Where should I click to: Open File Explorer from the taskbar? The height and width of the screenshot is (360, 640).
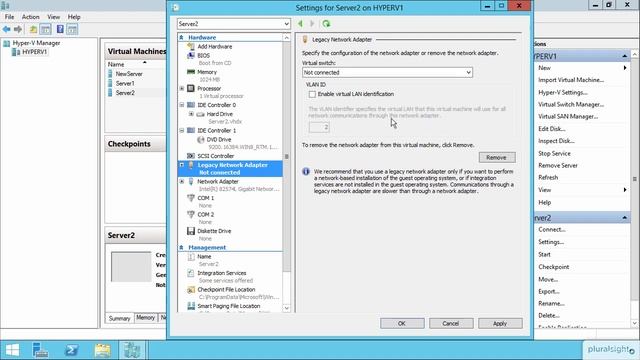pyautogui.click(x=102, y=350)
